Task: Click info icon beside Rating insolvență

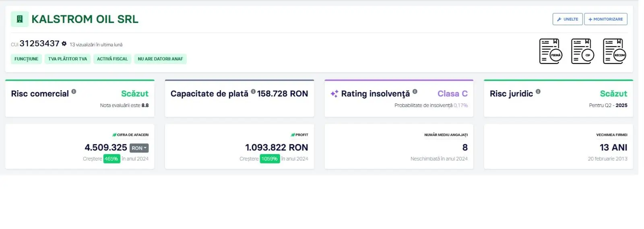Action: click(415, 92)
